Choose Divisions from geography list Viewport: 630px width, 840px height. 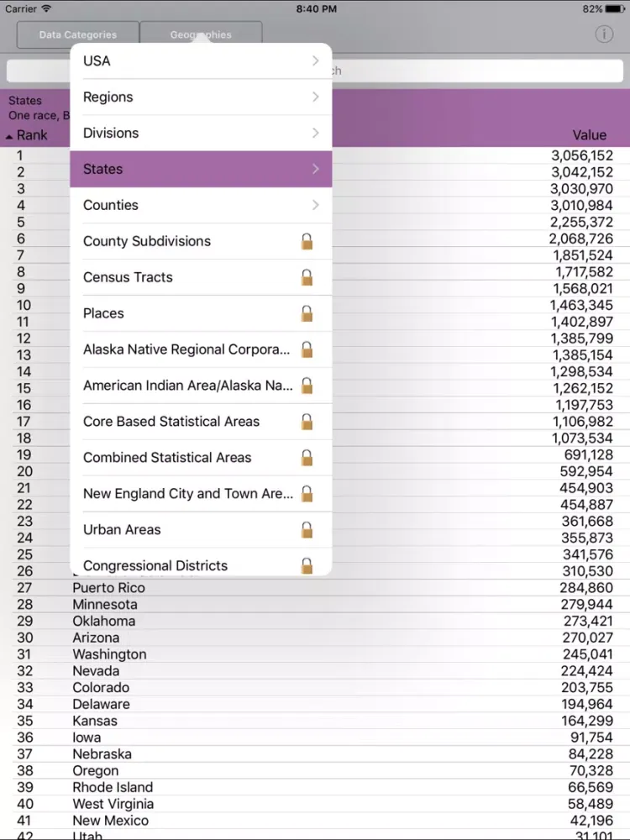[x=111, y=134]
